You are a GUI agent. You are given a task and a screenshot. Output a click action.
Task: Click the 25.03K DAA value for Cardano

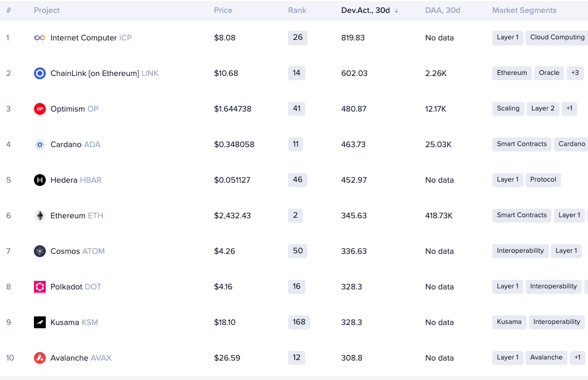coord(438,144)
